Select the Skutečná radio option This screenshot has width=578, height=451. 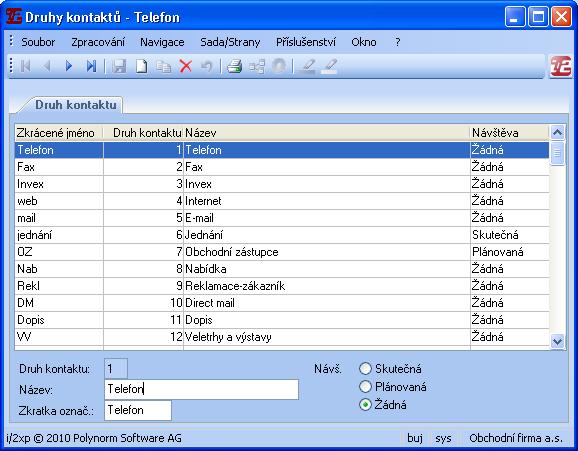(x=365, y=368)
